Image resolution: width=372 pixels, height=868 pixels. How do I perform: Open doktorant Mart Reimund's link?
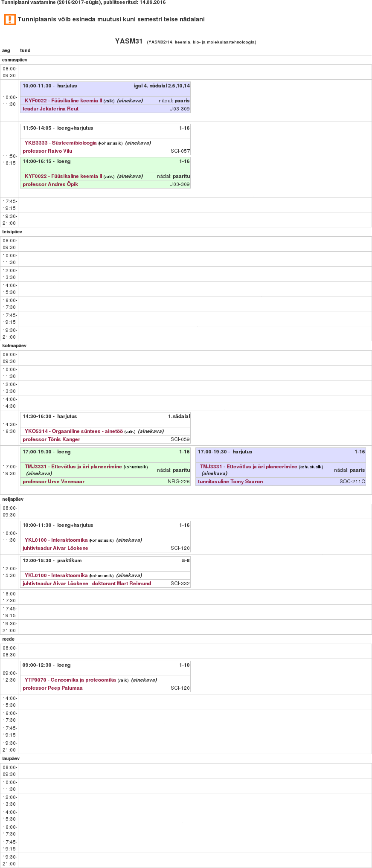(x=122, y=584)
